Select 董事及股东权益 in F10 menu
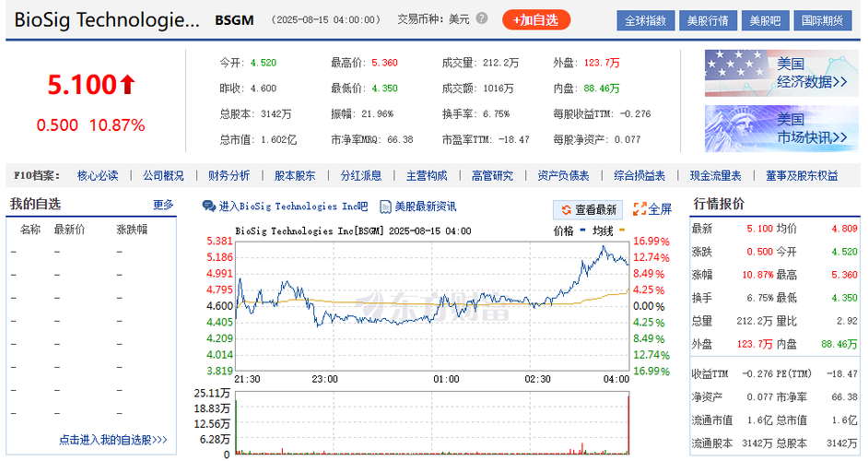This screenshot has height=461, width=868. pyautogui.click(x=802, y=176)
